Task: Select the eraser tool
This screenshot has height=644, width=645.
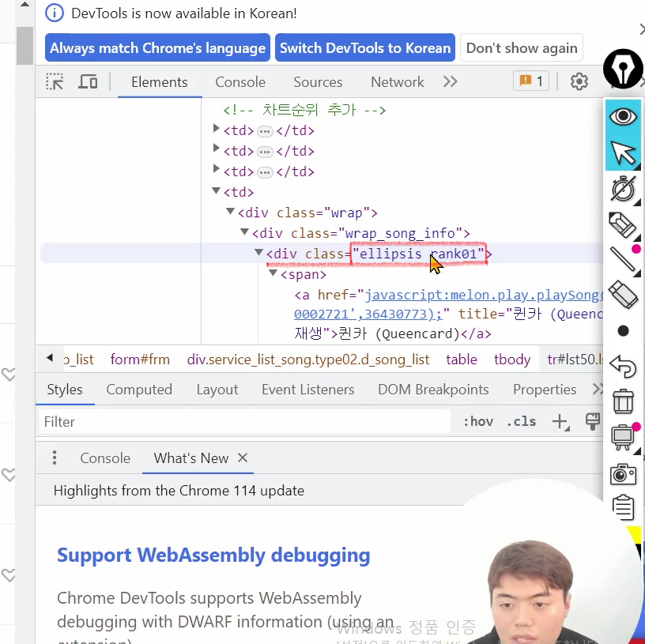Action: coord(623,295)
